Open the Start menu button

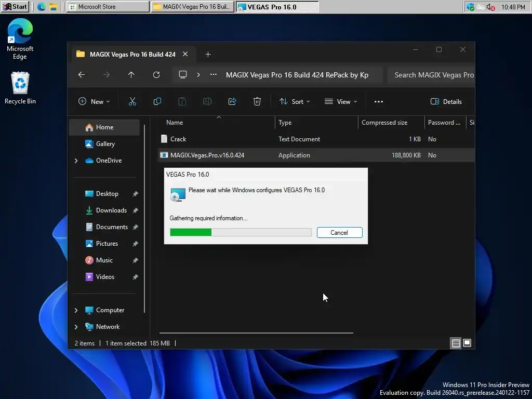pos(15,7)
